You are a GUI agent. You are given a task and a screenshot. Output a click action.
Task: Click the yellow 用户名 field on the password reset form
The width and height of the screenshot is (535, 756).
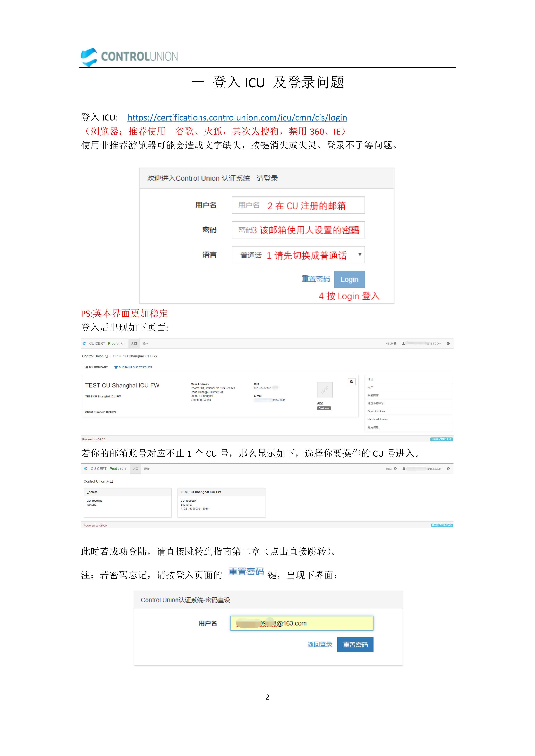click(302, 623)
